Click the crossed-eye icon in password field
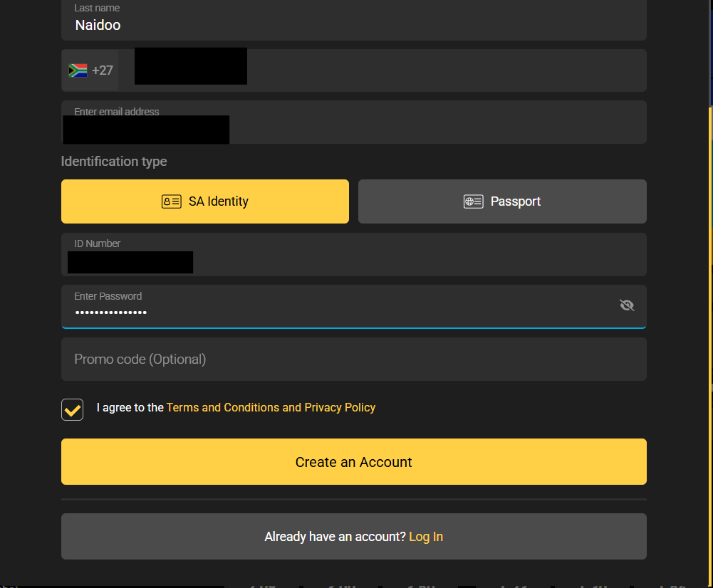This screenshot has height=588, width=713. pyautogui.click(x=627, y=305)
